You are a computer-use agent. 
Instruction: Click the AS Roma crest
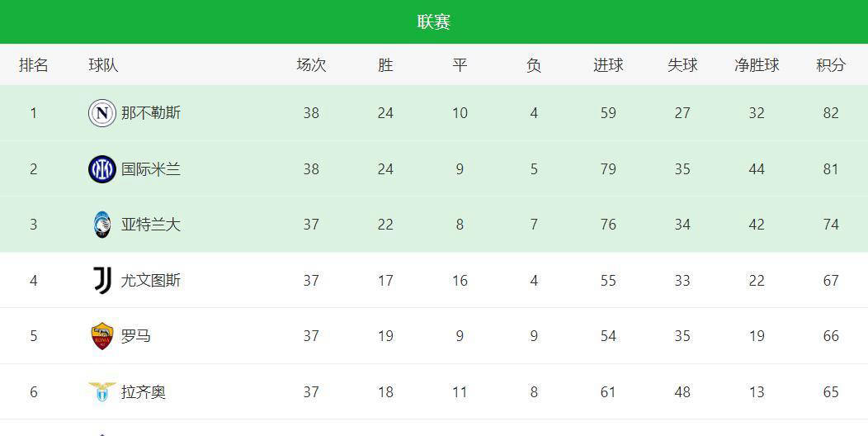pyautogui.click(x=101, y=336)
